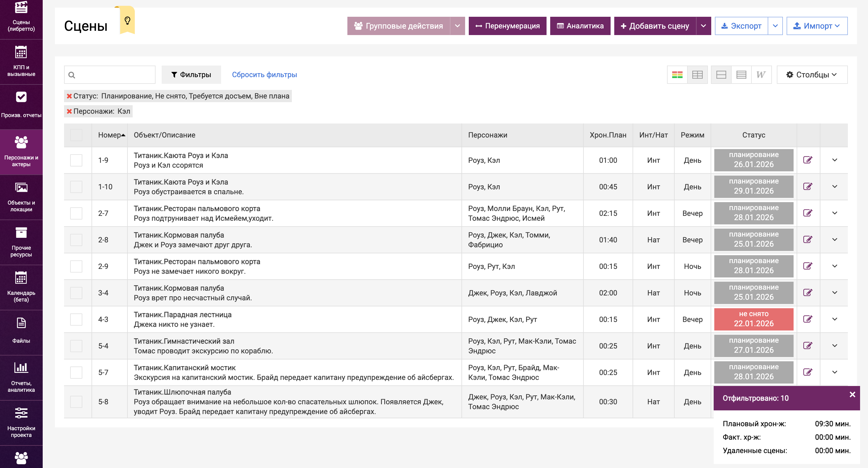Go to Объекты и локации sidebar item

21,197
